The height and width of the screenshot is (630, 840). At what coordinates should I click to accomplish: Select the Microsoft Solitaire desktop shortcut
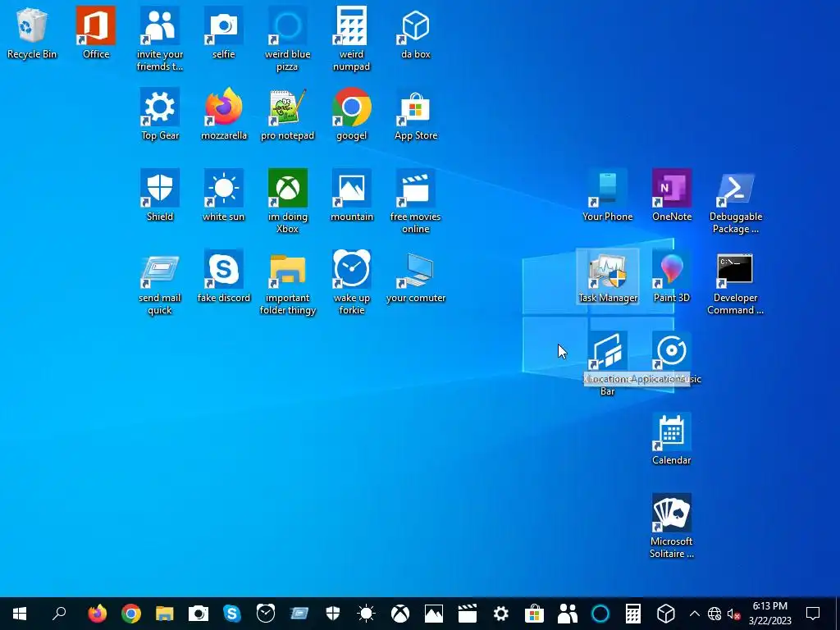[672, 526]
